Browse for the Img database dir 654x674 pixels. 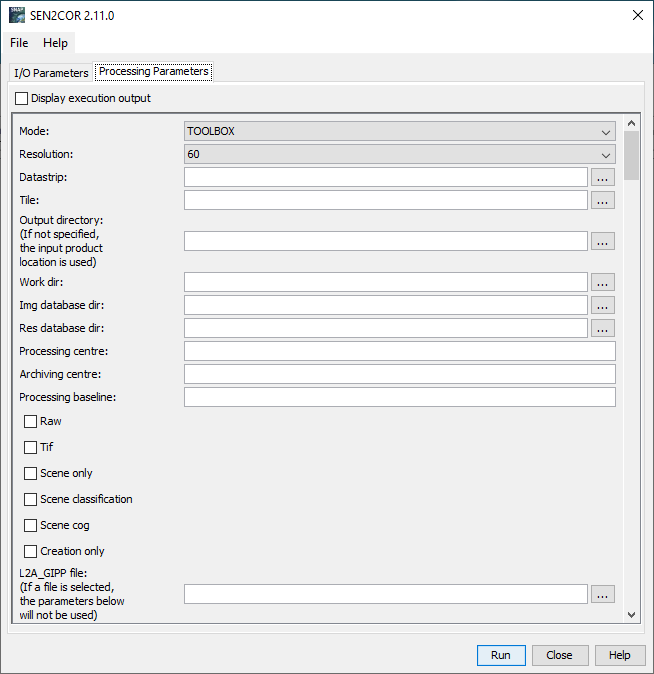[602, 305]
